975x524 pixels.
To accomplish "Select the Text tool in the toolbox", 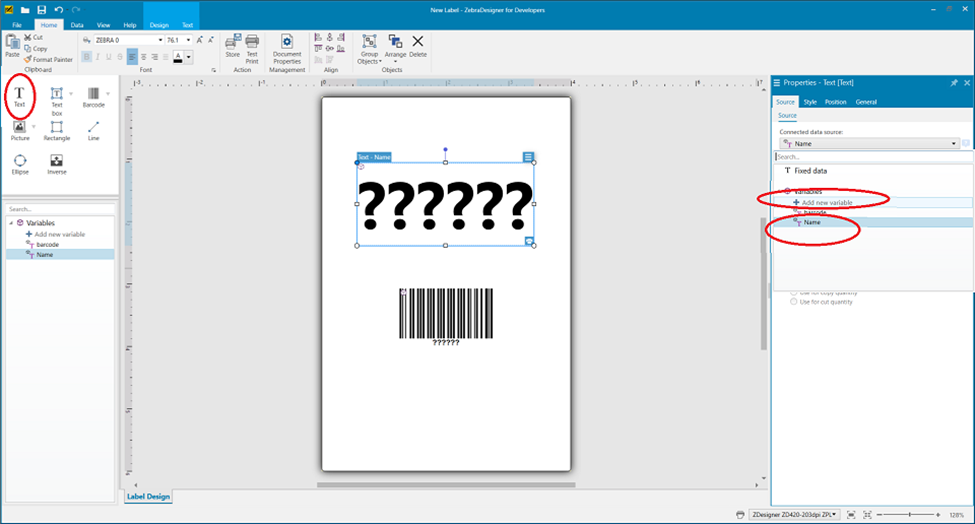I will click(19, 96).
